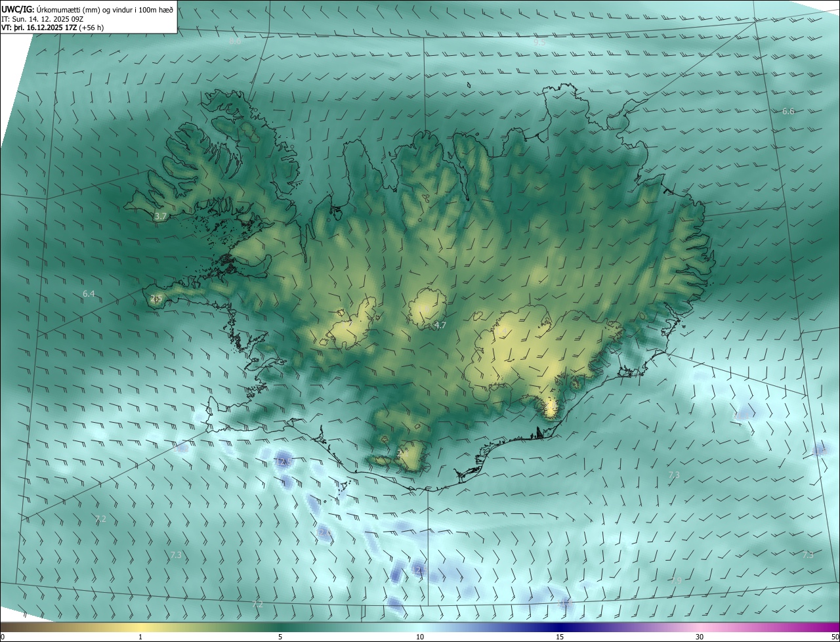The height and width of the screenshot is (642, 840).
Task: Click the 9.5 value label on the map
Action: click(x=539, y=42)
